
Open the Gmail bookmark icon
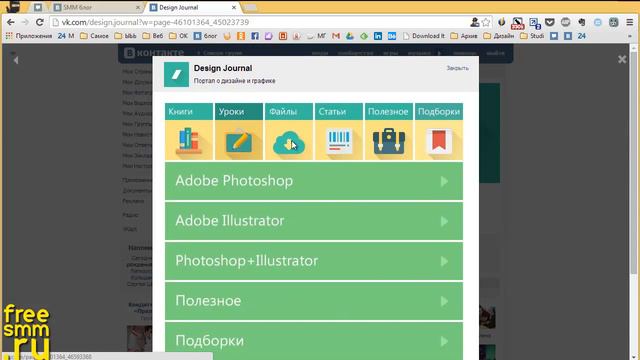pyautogui.click(x=336, y=36)
